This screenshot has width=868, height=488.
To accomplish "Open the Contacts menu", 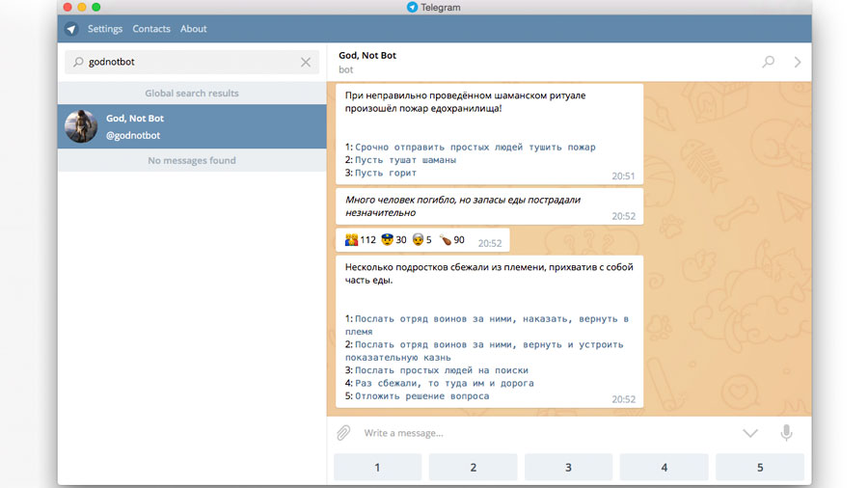I will coord(151,29).
